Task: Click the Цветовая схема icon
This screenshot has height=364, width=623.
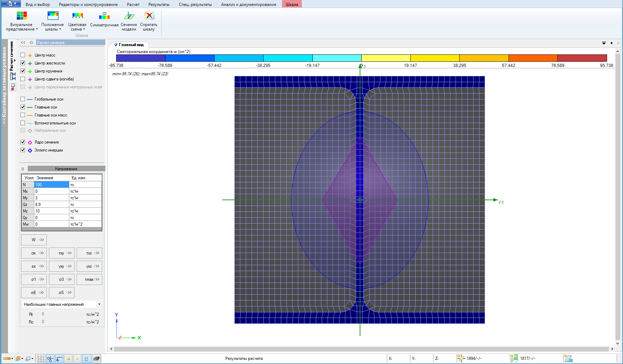Action: (x=77, y=16)
